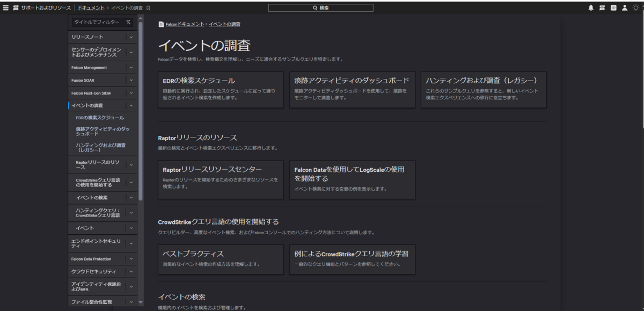The height and width of the screenshot is (311, 644).
Task: Click ドキュメント in the top bar breadcrumb
Action: (91, 8)
